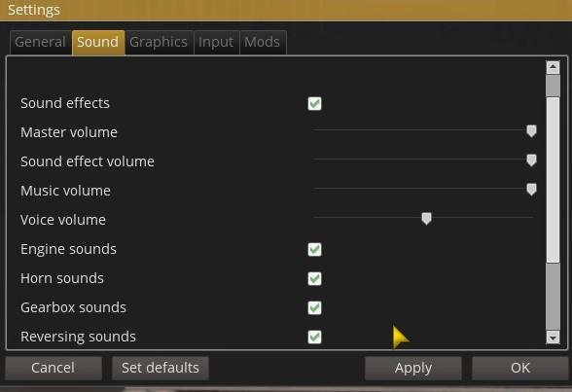Viewport: 572px width, 392px height.
Task: Turn off Gearbox sounds
Action: [x=314, y=307]
